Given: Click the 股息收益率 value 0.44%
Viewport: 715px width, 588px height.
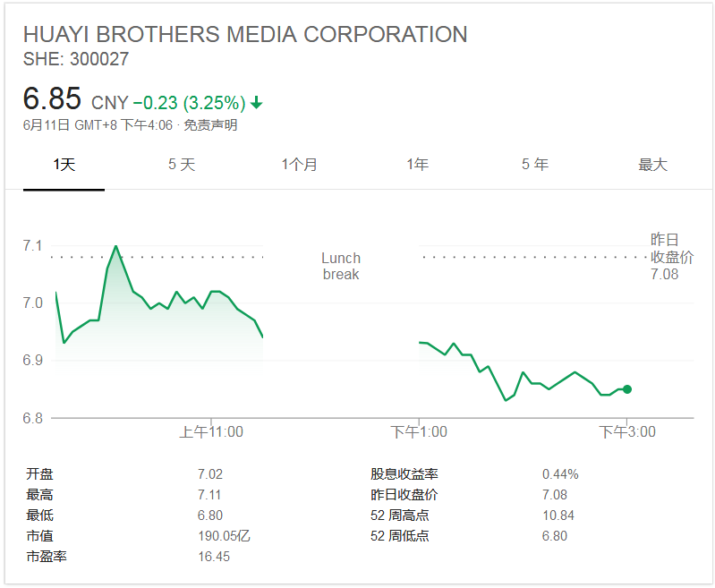Looking at the screenshot, I should tap(560, 474).
